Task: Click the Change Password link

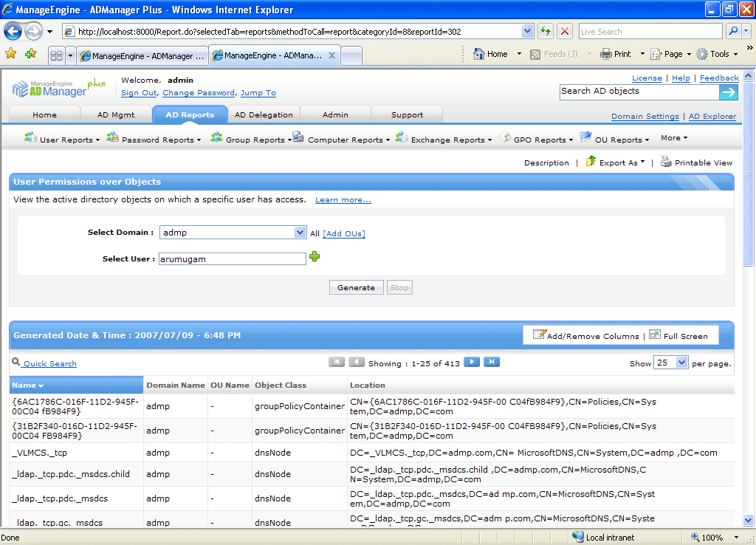Action: pyautogui.click(x=199, y=92)
